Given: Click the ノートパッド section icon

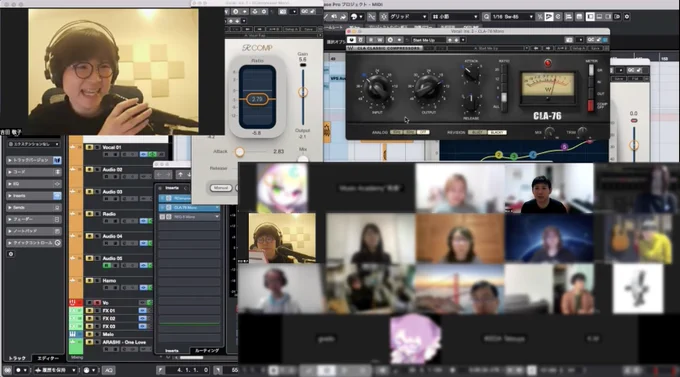Looking at the screenshot, I should [57, 231].
